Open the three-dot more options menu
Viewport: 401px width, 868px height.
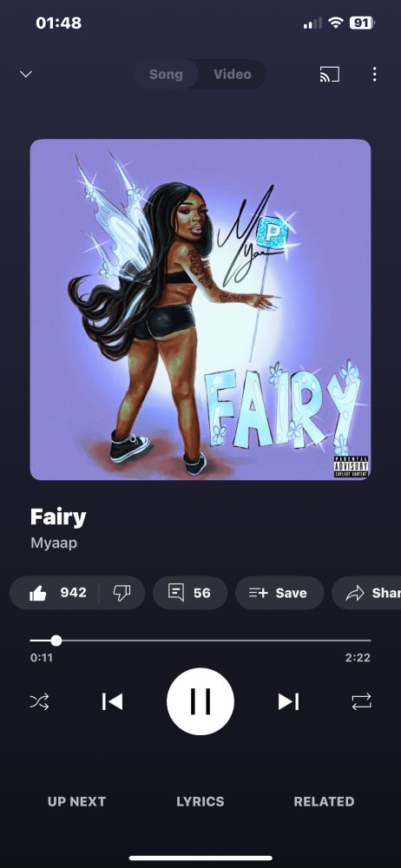[374, 74]
